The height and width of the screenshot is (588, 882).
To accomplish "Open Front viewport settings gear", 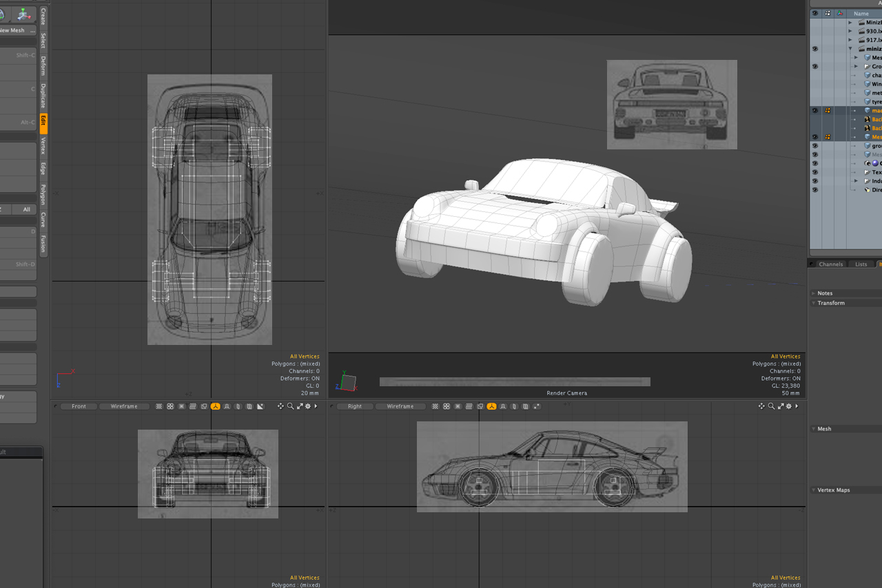I will 308,406.
